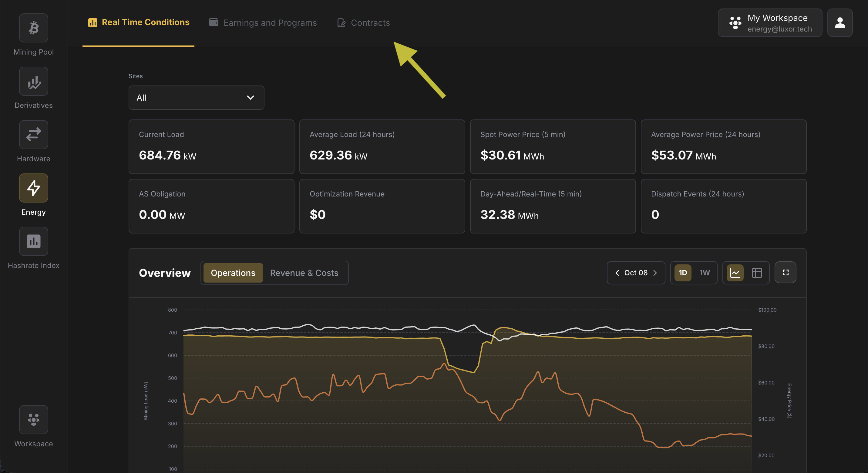868x473 pixels.
Task: Open the My Workspace switcher
Action: [x=770, y=23]
